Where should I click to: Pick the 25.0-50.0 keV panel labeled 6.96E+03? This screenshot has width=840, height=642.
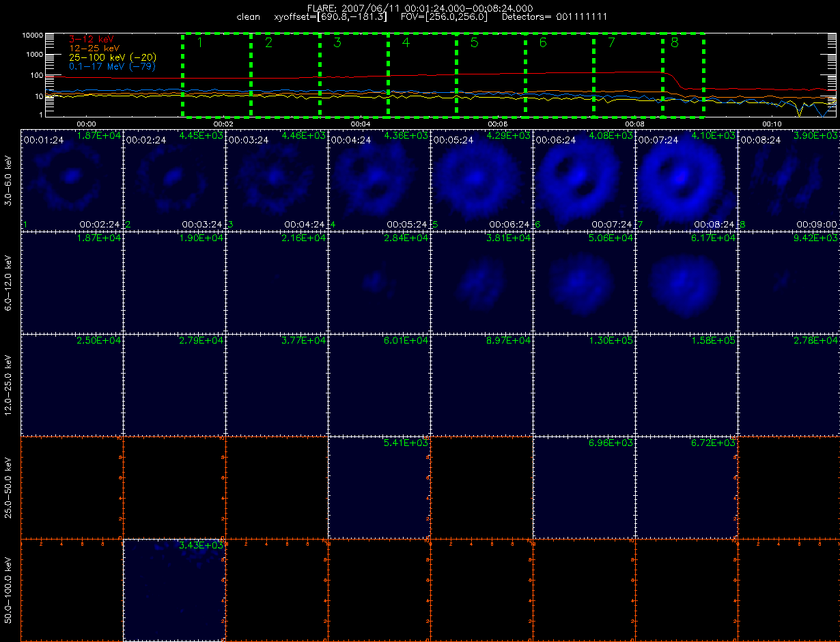[584, 487]
